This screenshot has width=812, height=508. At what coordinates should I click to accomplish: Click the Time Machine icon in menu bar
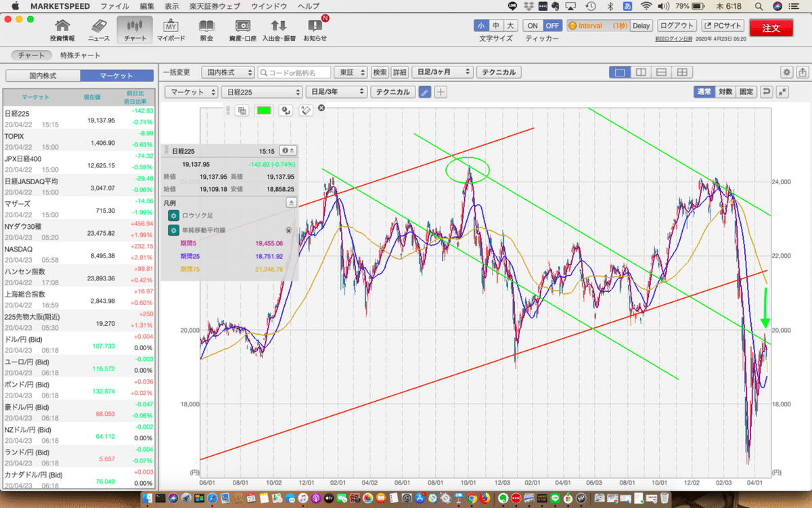590,5
